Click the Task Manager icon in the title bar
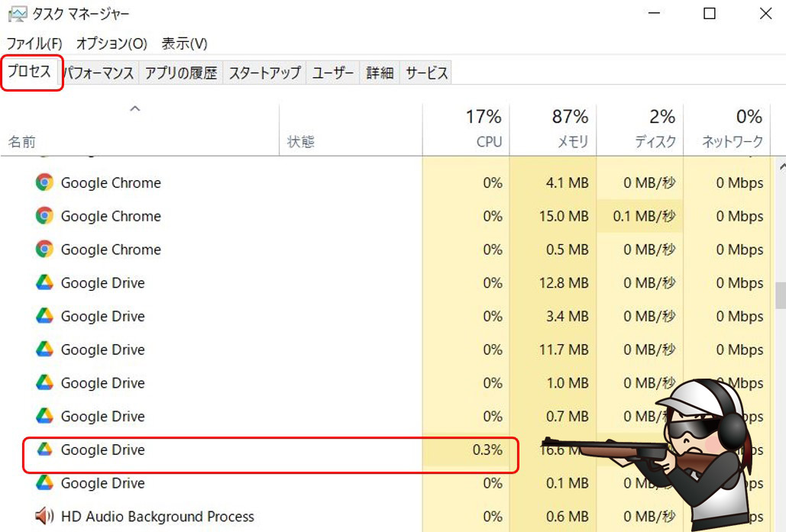The image size is (786, 532). (18, 14)
